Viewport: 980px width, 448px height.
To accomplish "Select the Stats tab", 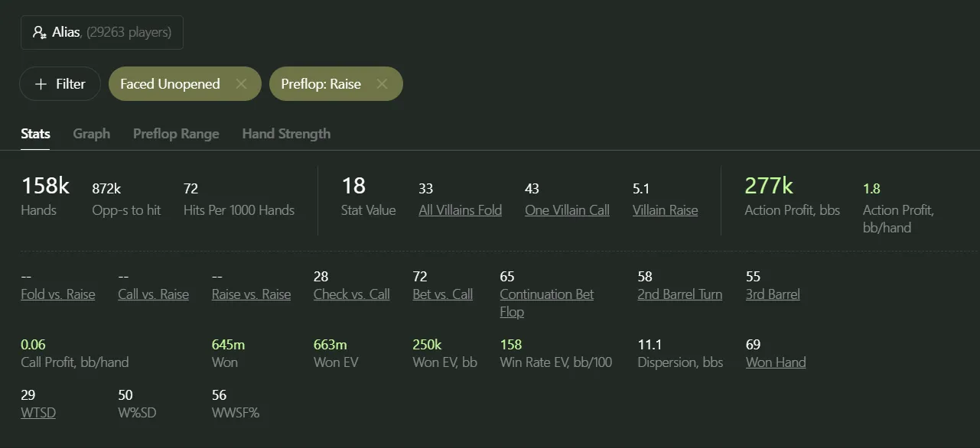I will [x=35, y=134].
